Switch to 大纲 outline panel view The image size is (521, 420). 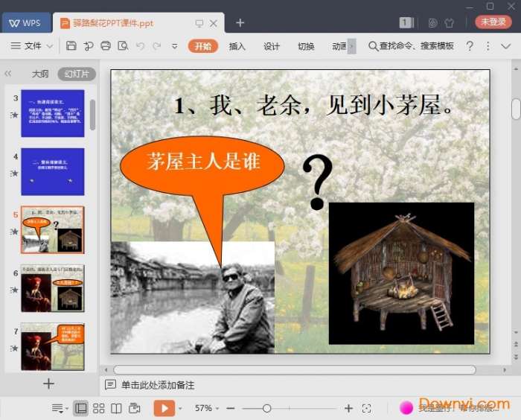(40, 74)
